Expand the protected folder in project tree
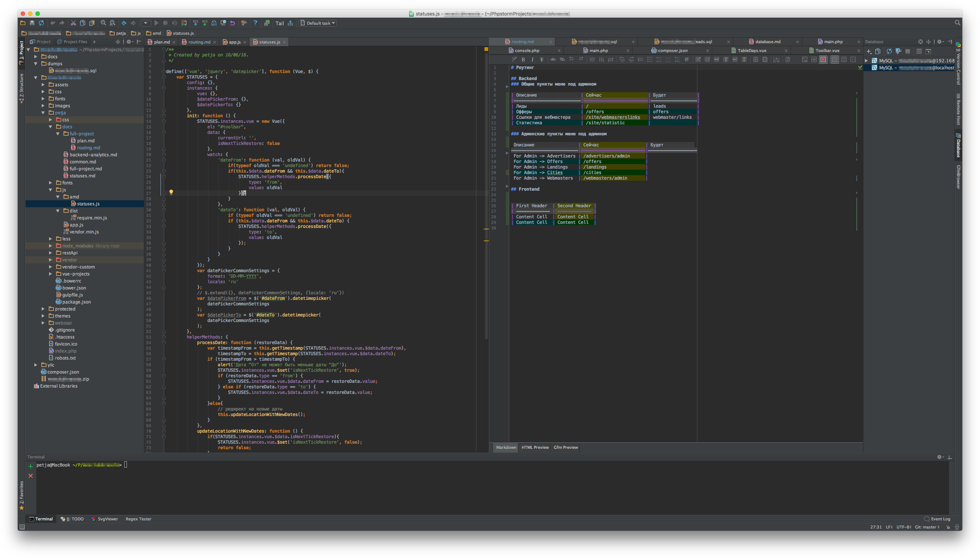 pyautogui.click(x=43, y=309)
